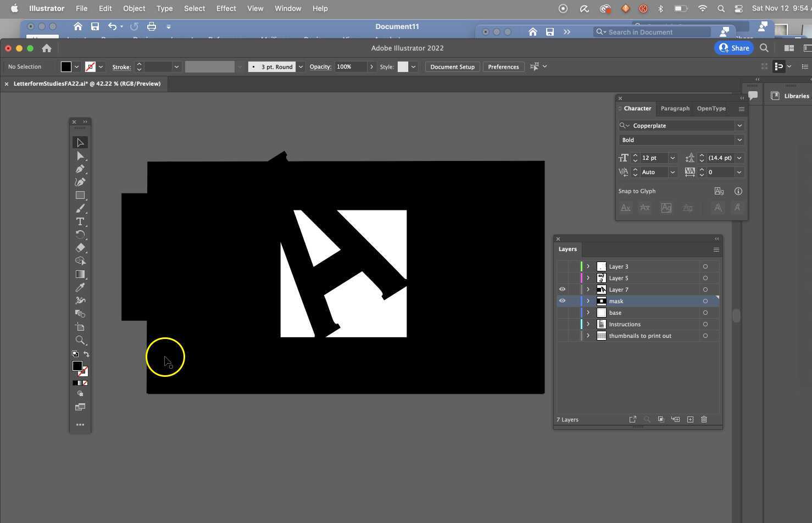Expand the Instructions layer

click(x=588, y=324)
